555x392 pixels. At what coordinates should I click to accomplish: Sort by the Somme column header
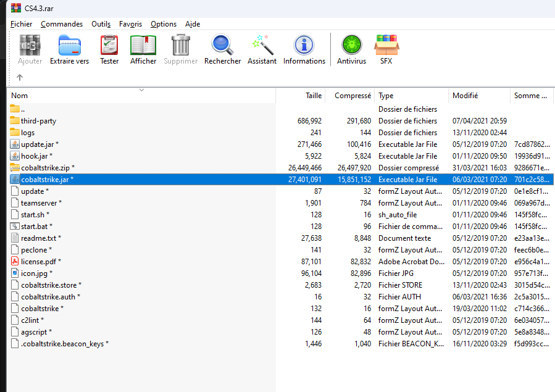(530, 96)
